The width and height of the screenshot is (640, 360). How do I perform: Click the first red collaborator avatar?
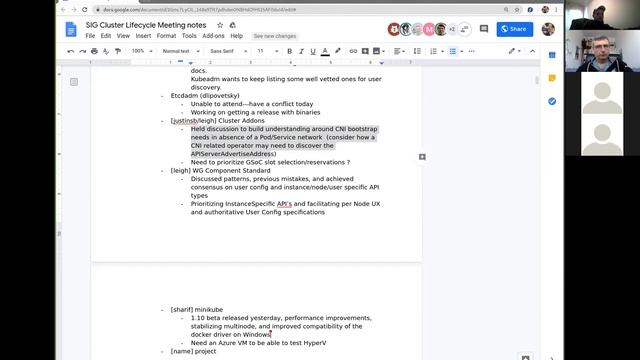pos(394,29)
